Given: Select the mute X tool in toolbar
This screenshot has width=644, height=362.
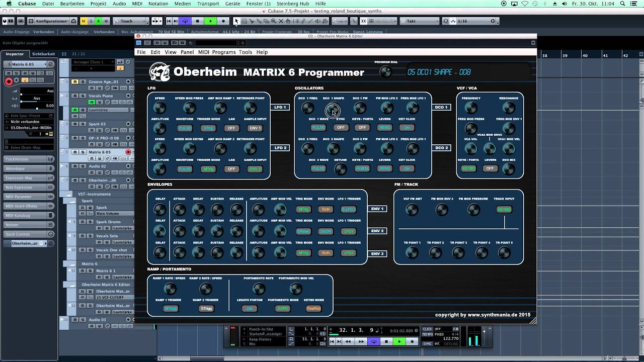Looking at the screenshot, I should click(281, 21).
